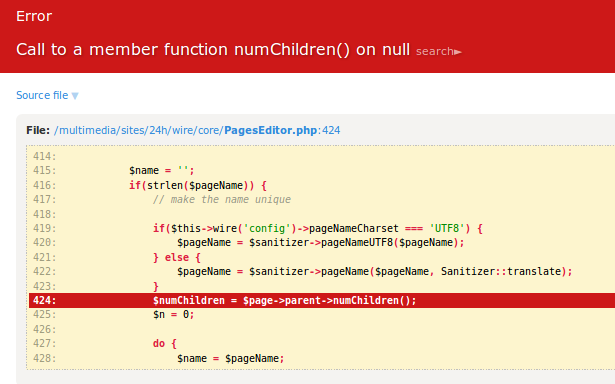Click line number 414
The image size is (615, 384).
[x=44, y=157]
